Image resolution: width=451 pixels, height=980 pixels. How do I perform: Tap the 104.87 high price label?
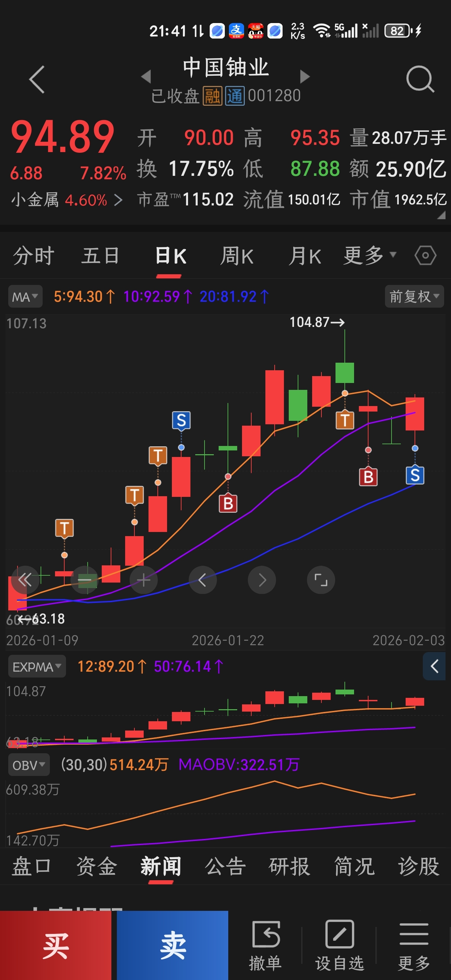[317, 322]
